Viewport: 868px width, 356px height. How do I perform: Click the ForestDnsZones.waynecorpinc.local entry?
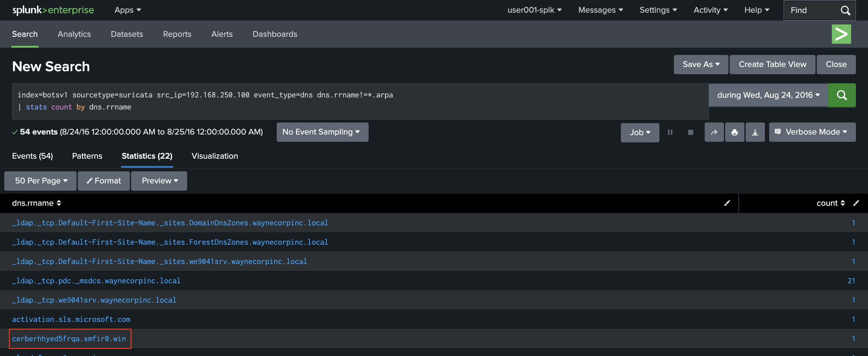[170, 242]
